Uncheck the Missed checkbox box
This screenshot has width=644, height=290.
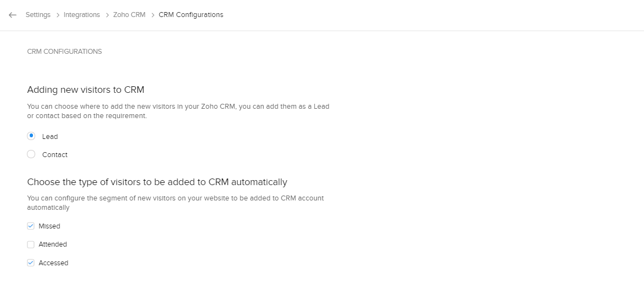31,226
